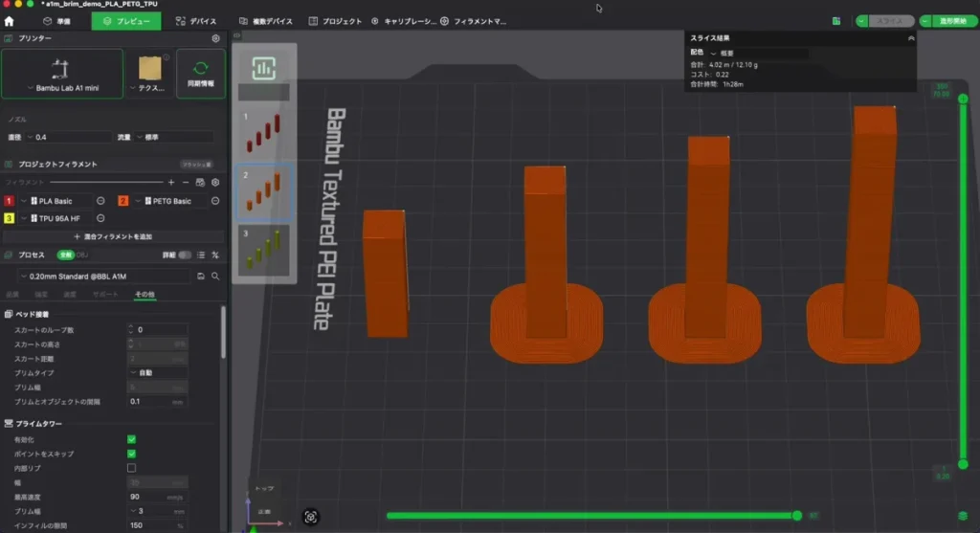Remove a filament with the minus icon
The image size is (980, 533).
click(186, 183)
